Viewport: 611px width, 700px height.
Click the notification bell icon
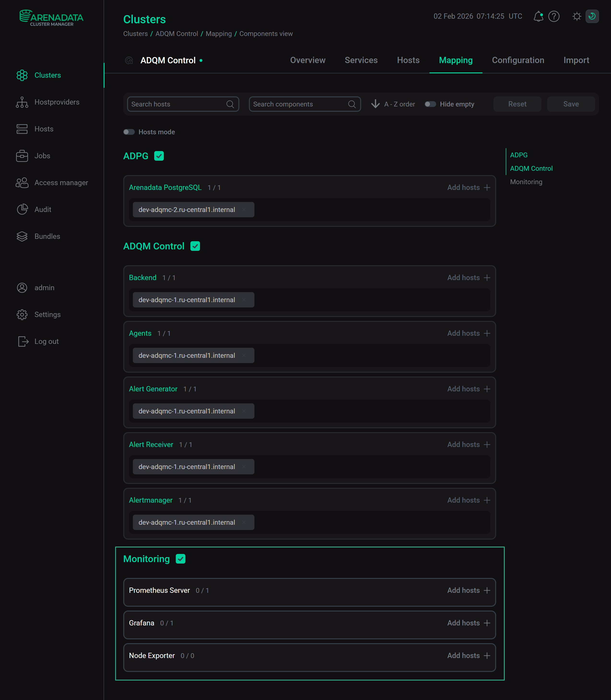coord(539,16)
